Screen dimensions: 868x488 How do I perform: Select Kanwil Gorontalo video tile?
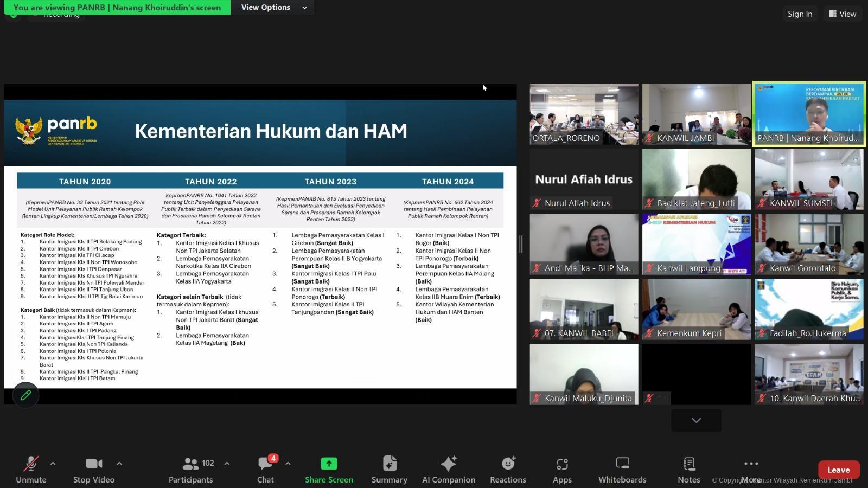click(x=809, y=244)
